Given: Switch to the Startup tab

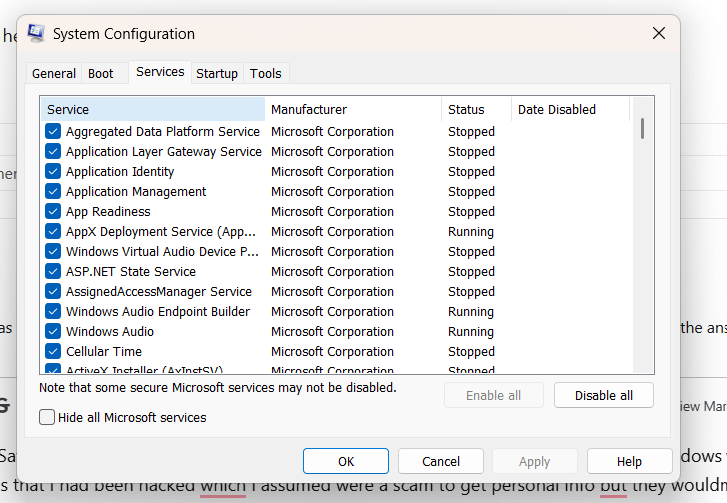Looking at the screenshot, I should 217,73.
